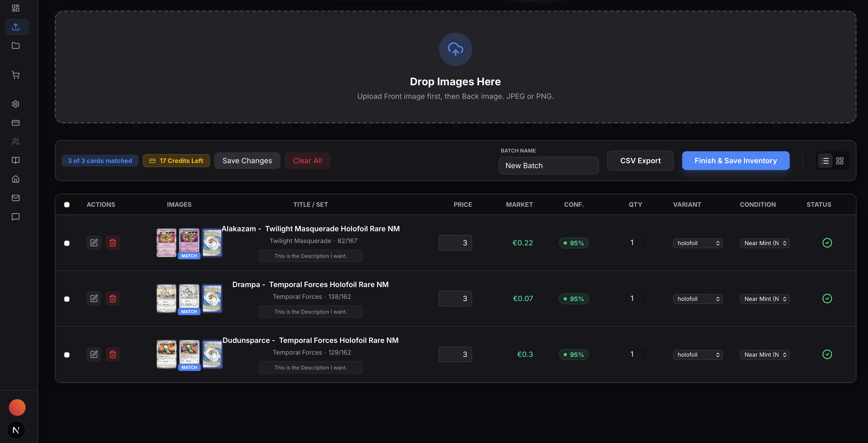Screen dimensions: 868x443
Task: Open holofoil variant dropdown for Dudunsparce
Action: (x=698, y=355)
